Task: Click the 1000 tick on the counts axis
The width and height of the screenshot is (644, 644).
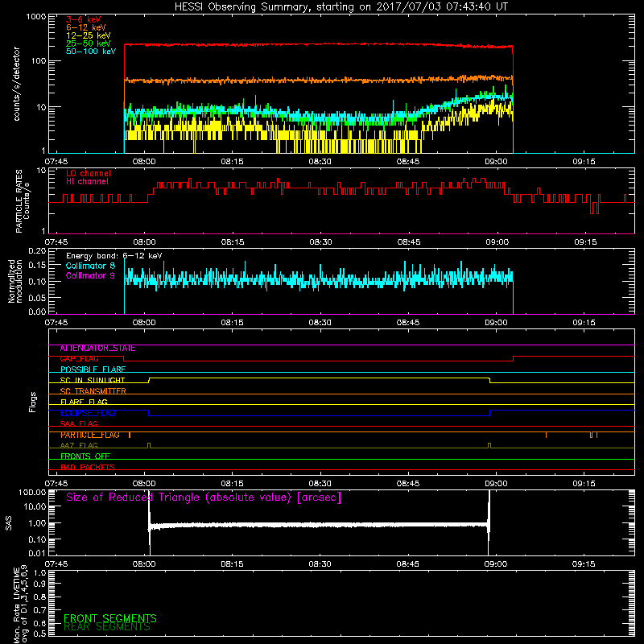Action: (x=36, y=17)
